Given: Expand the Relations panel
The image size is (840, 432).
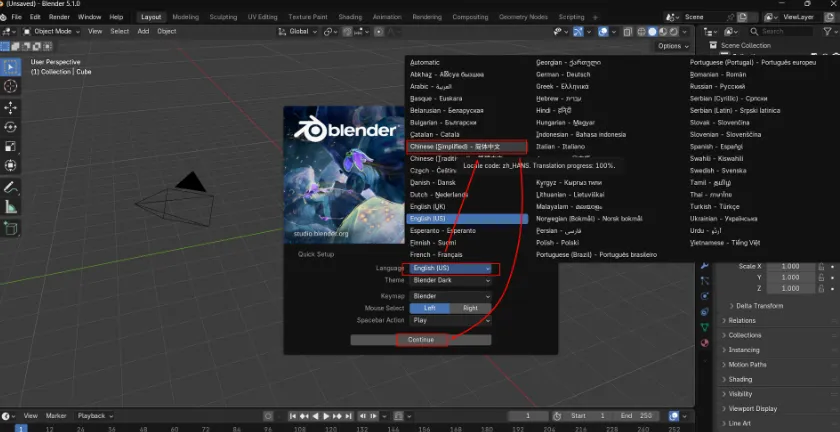Looking at the screenshot, I should pos(741,321).
